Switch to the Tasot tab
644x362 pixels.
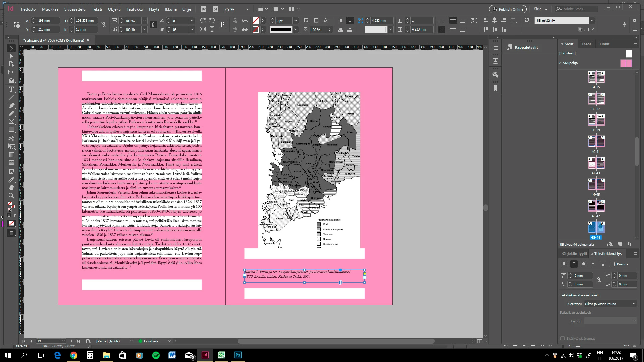[586, 44]
